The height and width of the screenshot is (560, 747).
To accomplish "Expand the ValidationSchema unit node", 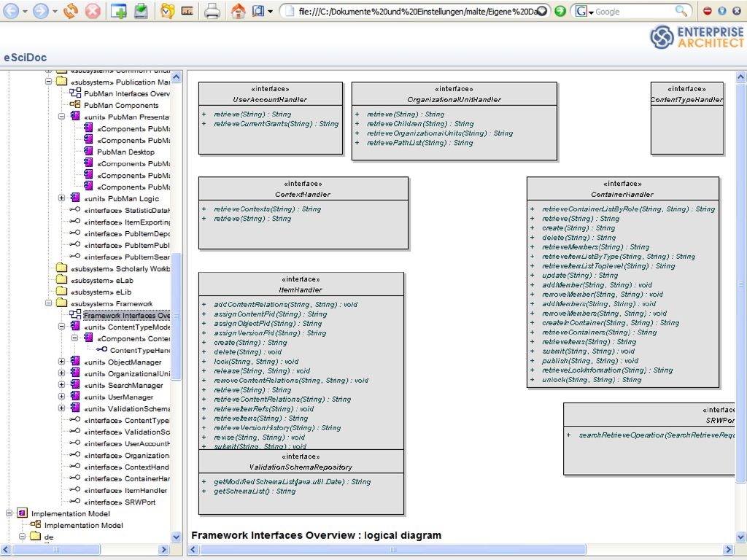I will coord(61,408).
